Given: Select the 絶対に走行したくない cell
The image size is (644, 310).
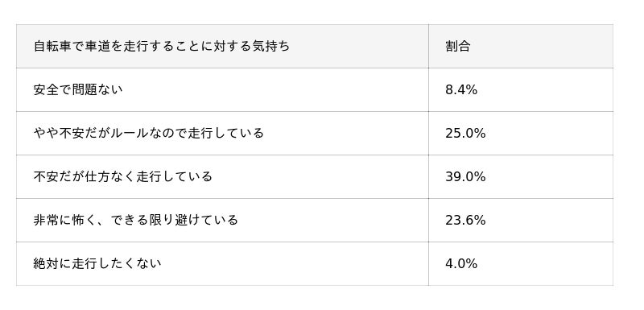Looking at the screenshot, I should (x=222, y=264).
